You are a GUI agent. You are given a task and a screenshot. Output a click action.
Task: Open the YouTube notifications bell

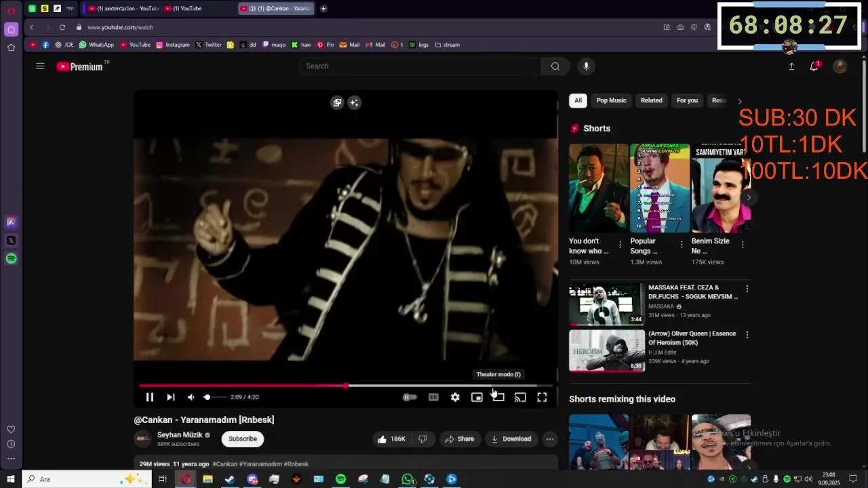[814, 66]
